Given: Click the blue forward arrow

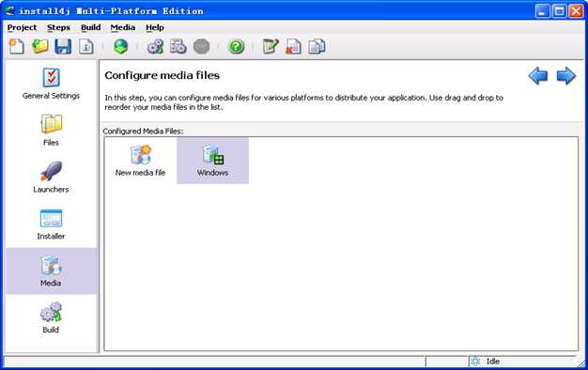Looking at the screenshot, I should pos(565,76).
